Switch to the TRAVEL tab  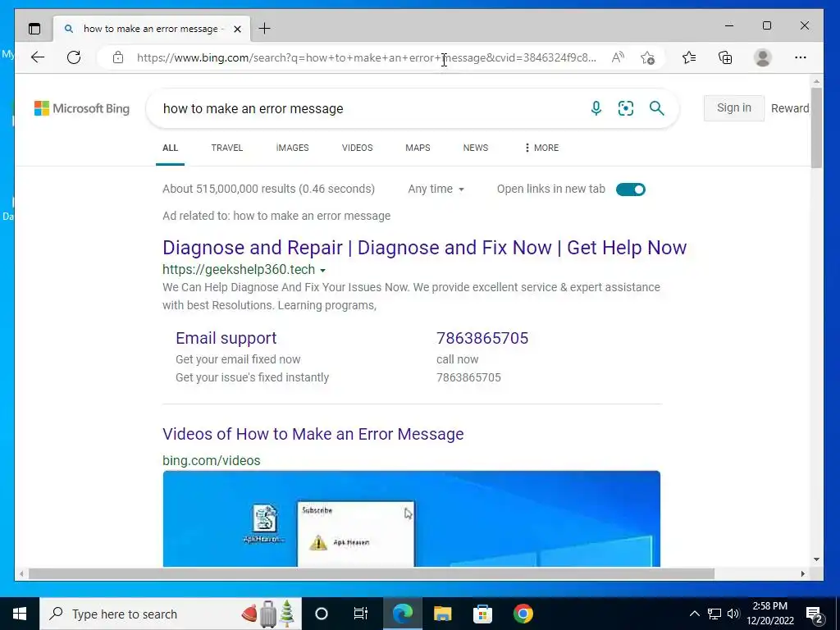[x=226, y=148]
